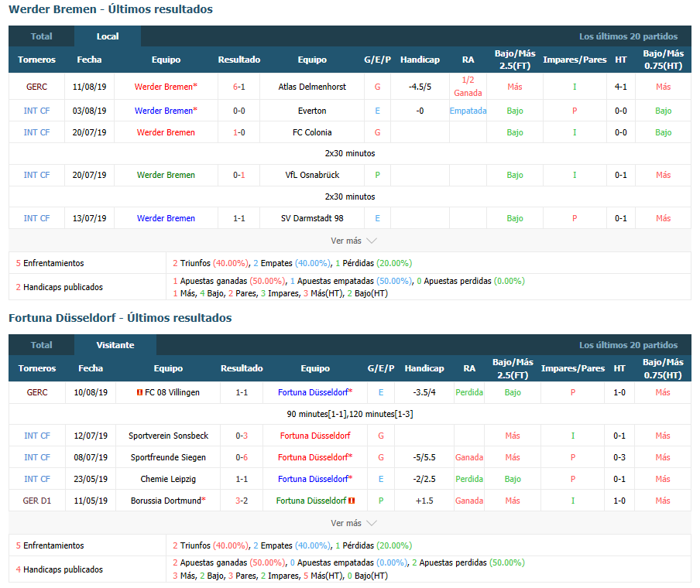This screenshot has width=700, height=588.
Task: Expand Ver más under Werder Bremen results
Action: (x=354, y=241)
